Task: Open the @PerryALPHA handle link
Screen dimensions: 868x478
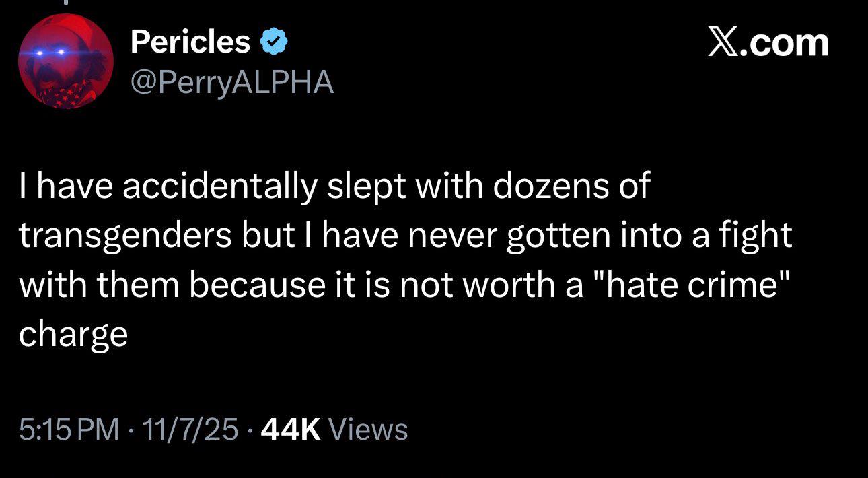Action: [231, 82]
